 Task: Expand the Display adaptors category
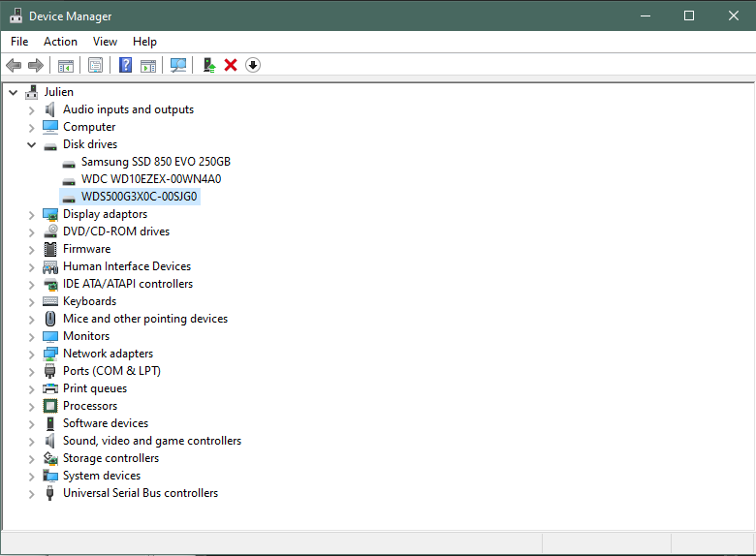tap(32, 214)
